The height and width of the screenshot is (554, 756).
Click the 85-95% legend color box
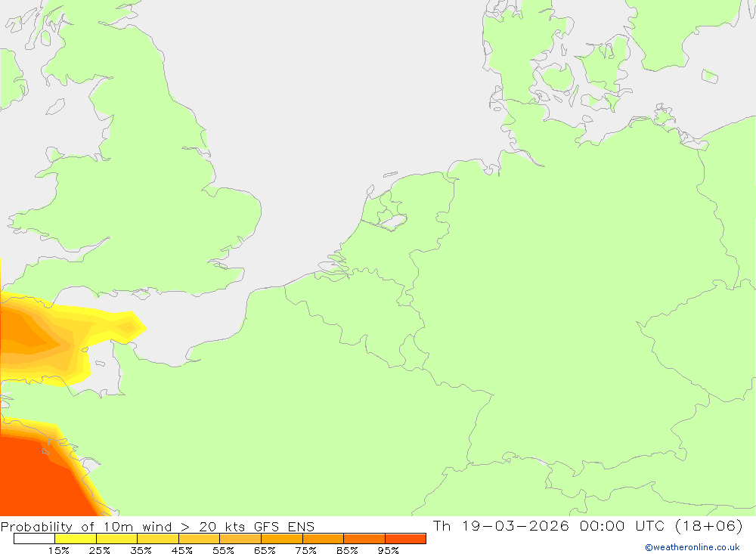(364, 539)
